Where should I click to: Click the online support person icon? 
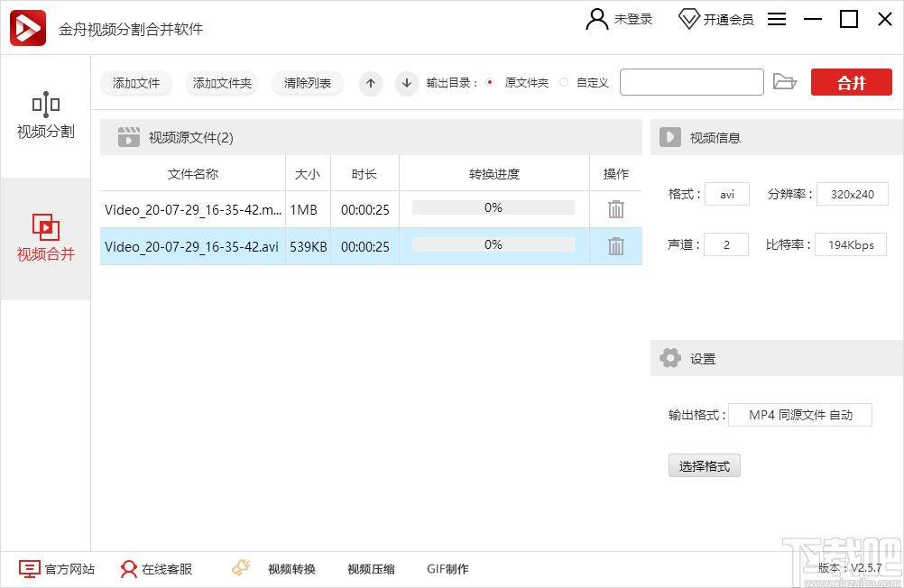coord(129,569)
